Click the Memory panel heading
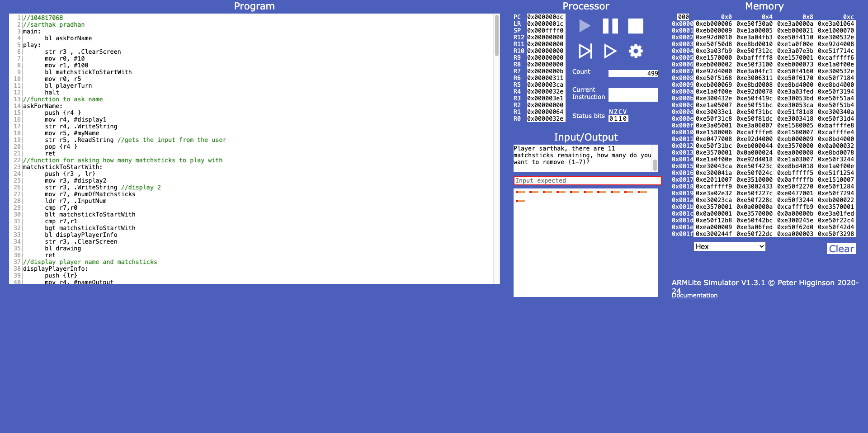 click(x=764, y=6)
